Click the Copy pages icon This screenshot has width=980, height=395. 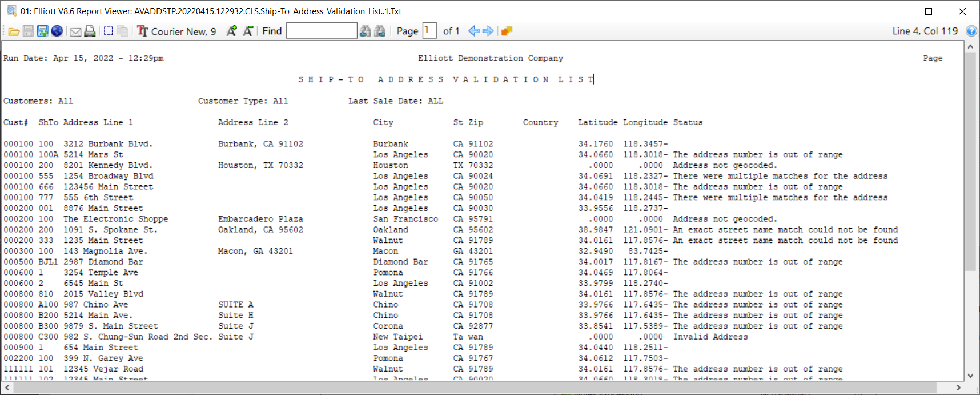123,31
